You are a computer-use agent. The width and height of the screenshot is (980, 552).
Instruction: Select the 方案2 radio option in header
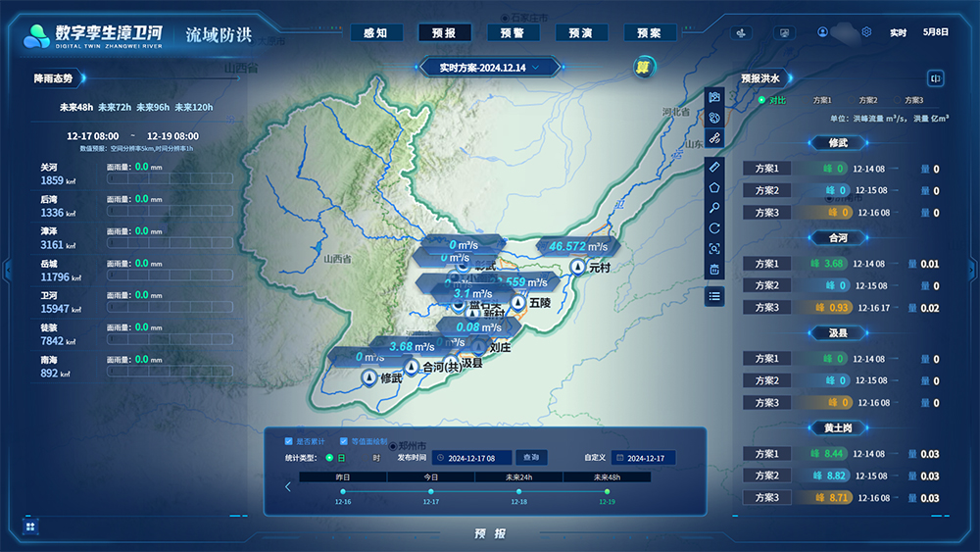pos(852,100)
